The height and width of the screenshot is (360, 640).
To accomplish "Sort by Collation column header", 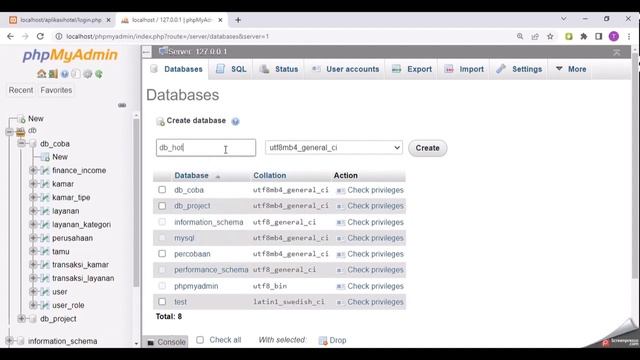I will point(269,176).
